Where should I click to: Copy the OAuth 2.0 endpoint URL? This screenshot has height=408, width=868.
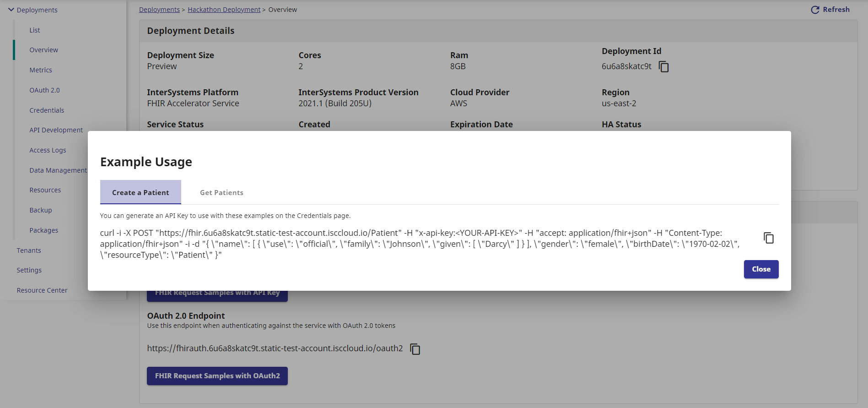pyautogui.click(x=415, y=349)
